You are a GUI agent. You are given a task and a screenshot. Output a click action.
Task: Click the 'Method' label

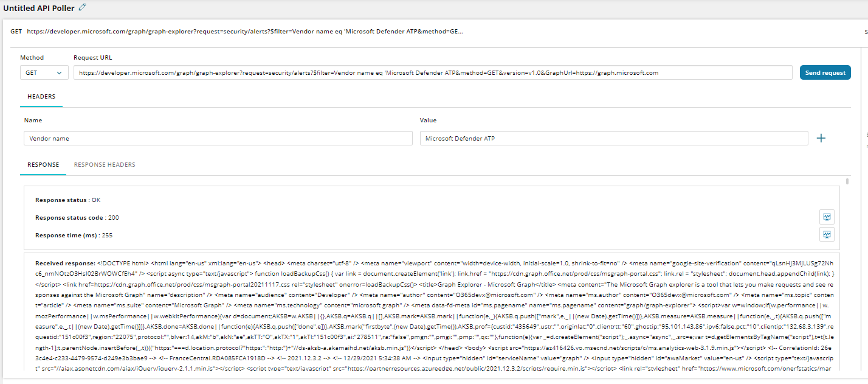(32, 58)
